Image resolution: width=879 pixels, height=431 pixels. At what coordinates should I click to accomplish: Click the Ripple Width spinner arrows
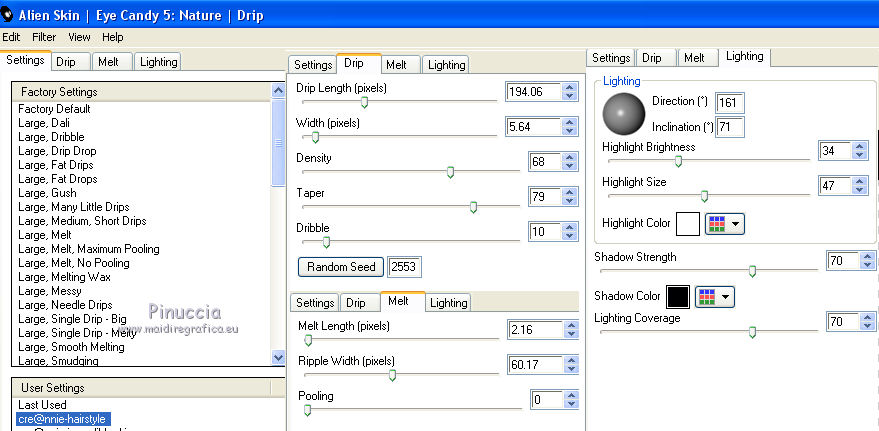coord(571,365)
